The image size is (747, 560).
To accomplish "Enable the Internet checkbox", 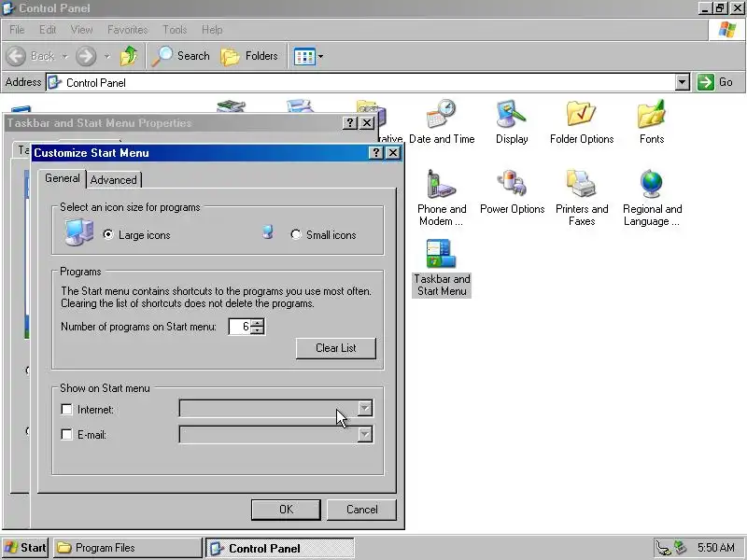I will point(66,410).
